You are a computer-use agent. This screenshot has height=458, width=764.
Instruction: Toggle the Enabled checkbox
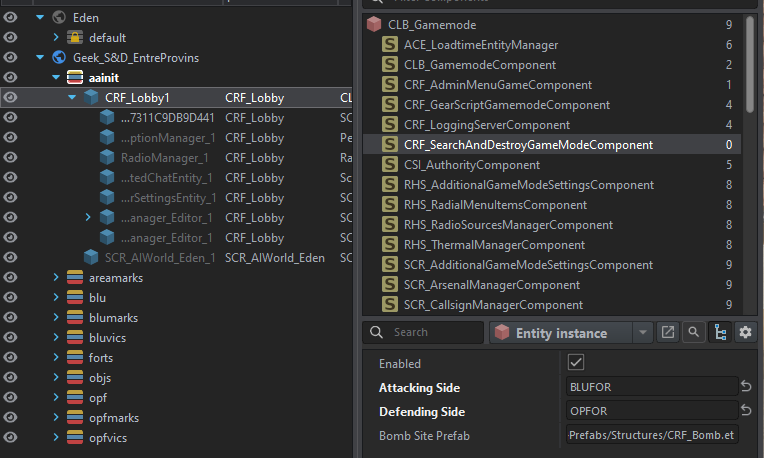(575, 362)
